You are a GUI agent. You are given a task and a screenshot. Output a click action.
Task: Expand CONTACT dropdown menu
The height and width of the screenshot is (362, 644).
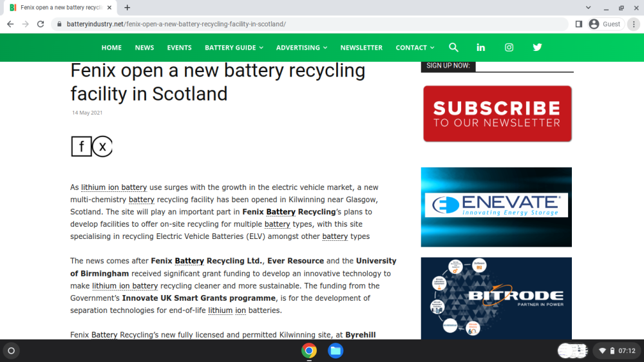415,48
